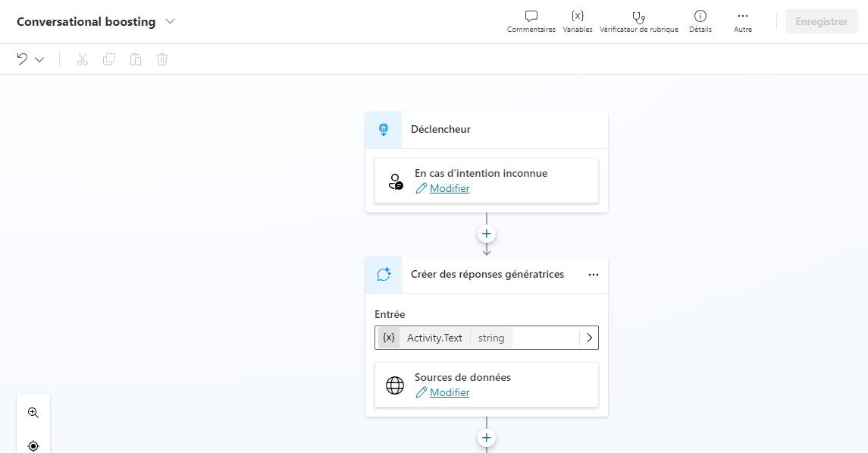868x453 pixels.
Task: Click Modifier link under Sources de données
Action: point(450,392)
